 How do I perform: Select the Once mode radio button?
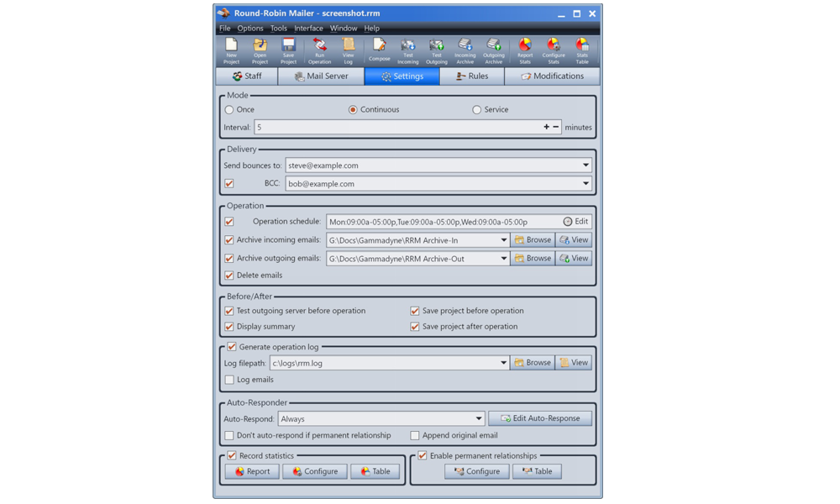pos(229,110)
